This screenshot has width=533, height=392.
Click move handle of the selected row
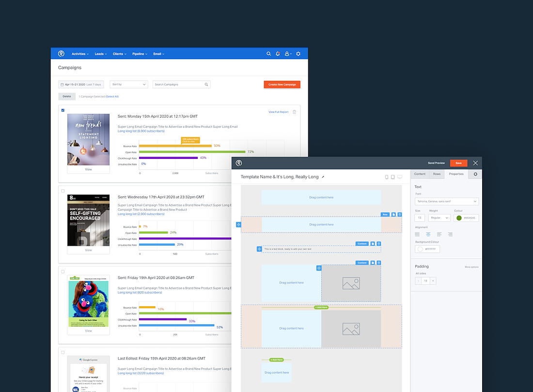tap(238, 225)
